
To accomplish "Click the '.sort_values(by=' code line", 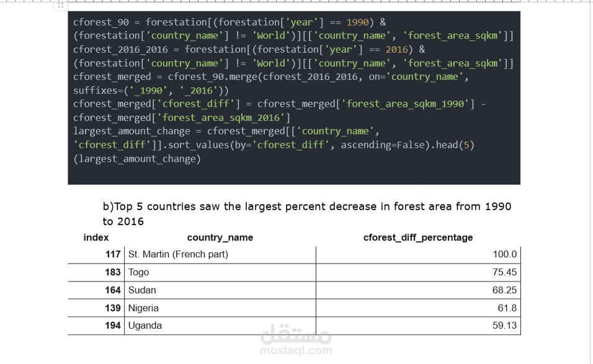I will [274, 145].
